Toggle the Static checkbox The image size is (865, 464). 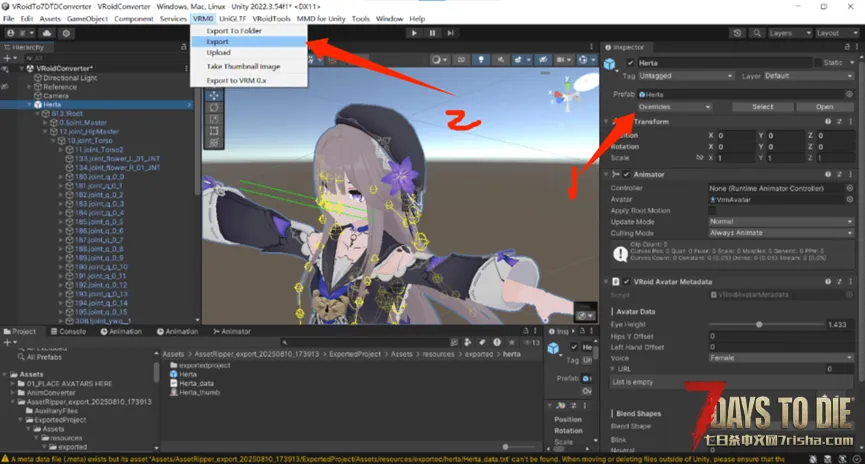coord(818,63)
